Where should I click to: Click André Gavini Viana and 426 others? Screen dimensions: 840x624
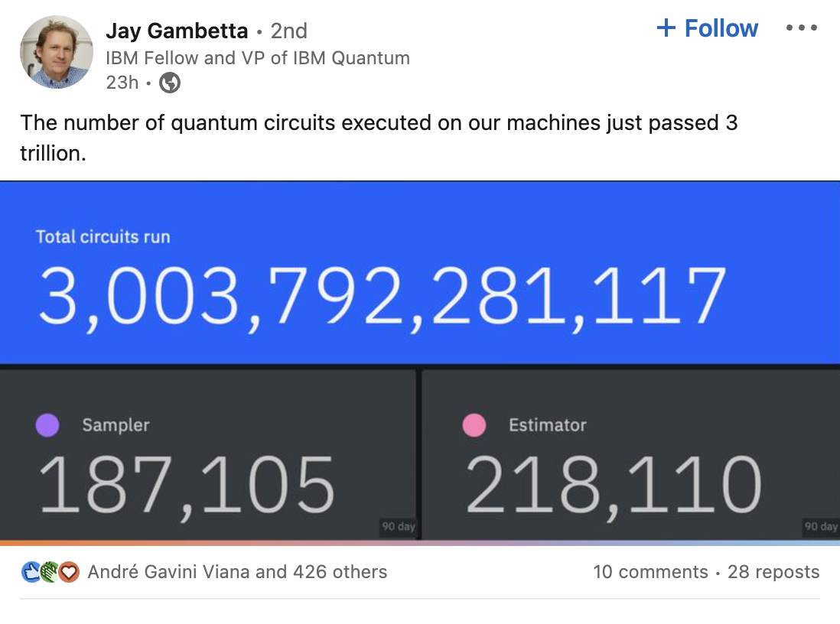point(238,571)
